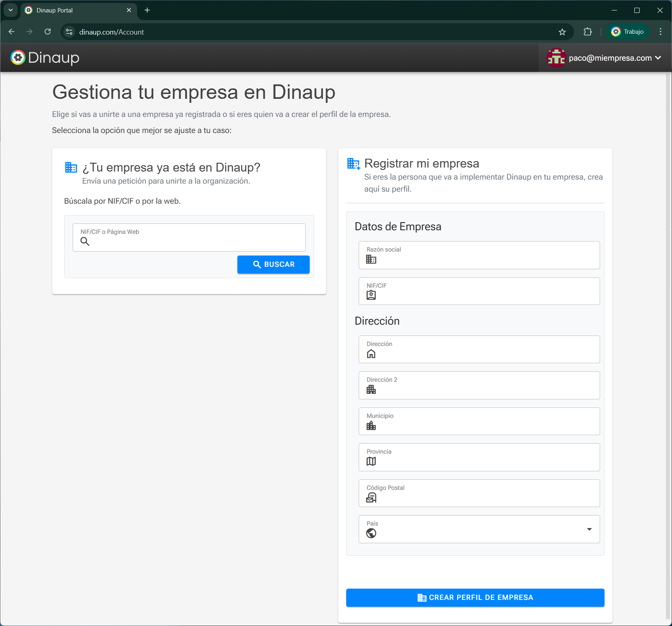Open the browser extensions icon

(587, 32)
